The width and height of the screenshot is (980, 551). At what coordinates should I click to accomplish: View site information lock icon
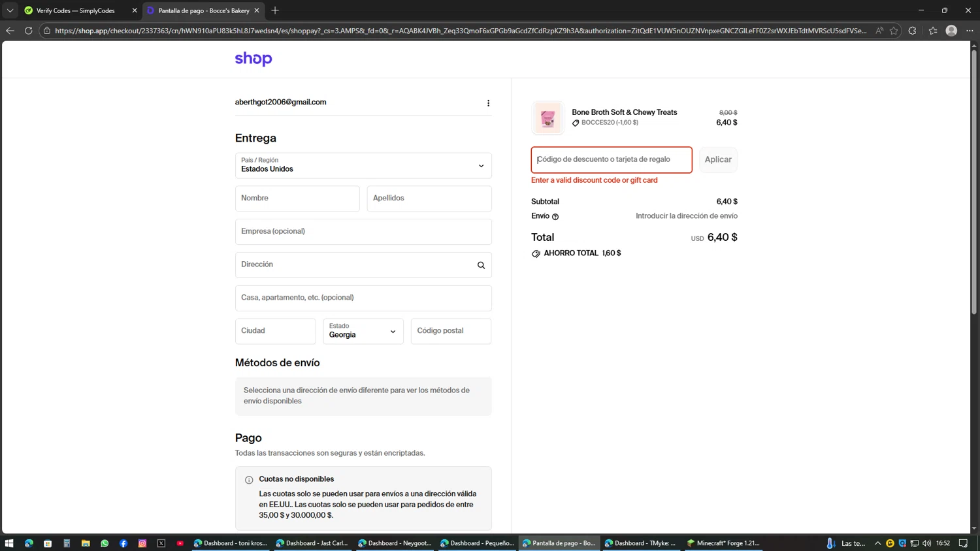[47, 31]
